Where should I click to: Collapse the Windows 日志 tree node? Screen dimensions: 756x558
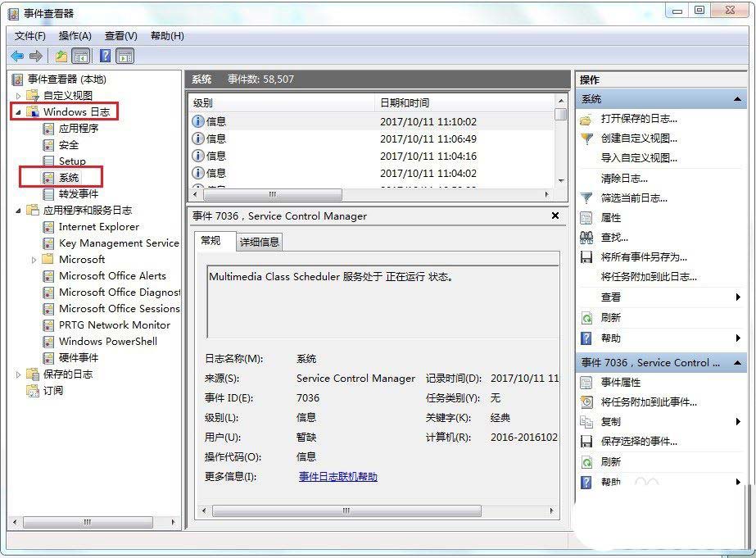pos(19,112)
